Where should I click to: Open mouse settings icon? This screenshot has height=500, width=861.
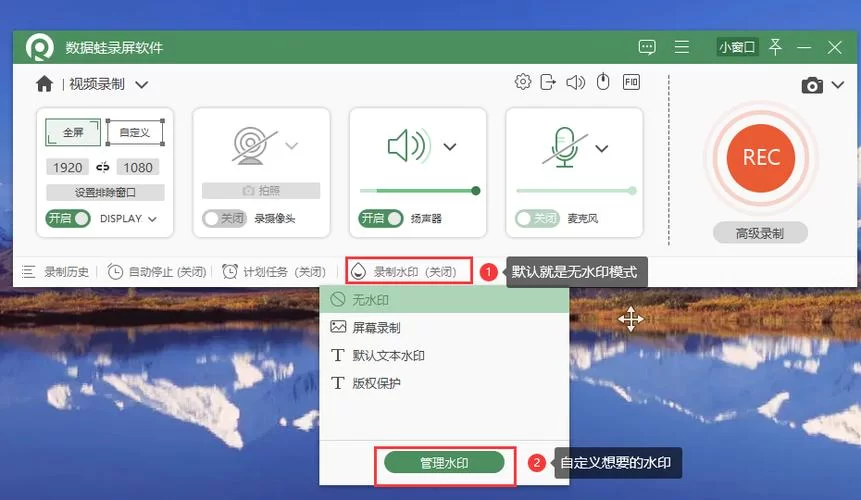pos(603,82)
